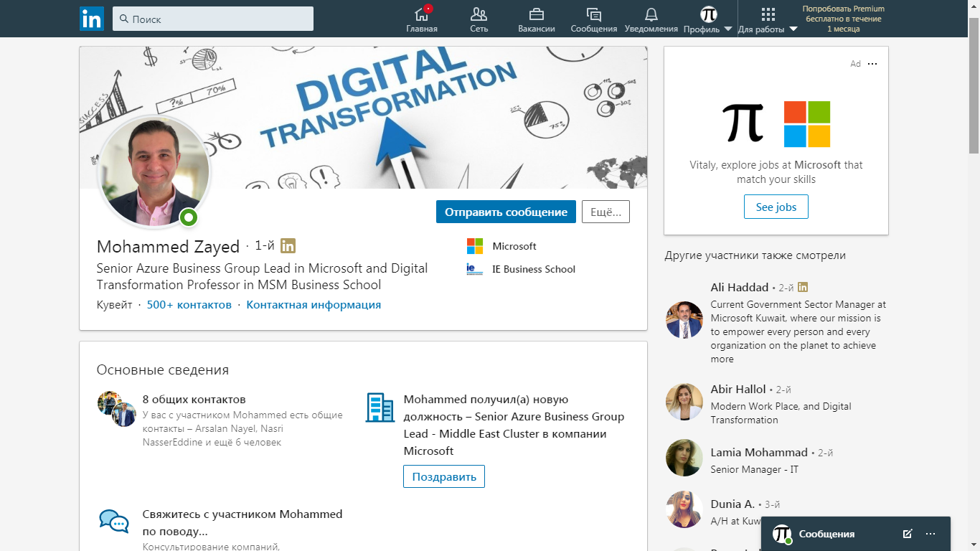This screenshot has height=551, width=980.
Task: Click the Microsoft logo in the ad
Action: [807, 124]
